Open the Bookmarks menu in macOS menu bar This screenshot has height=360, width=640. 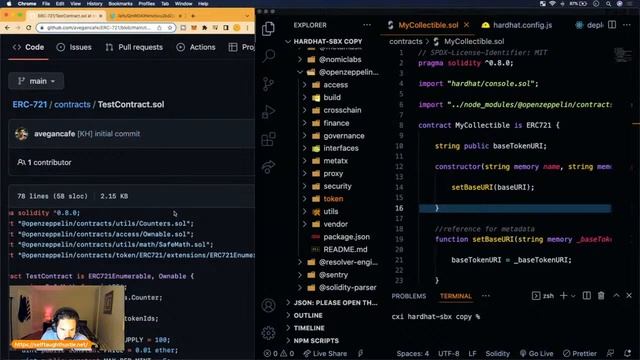click(120, 4)
